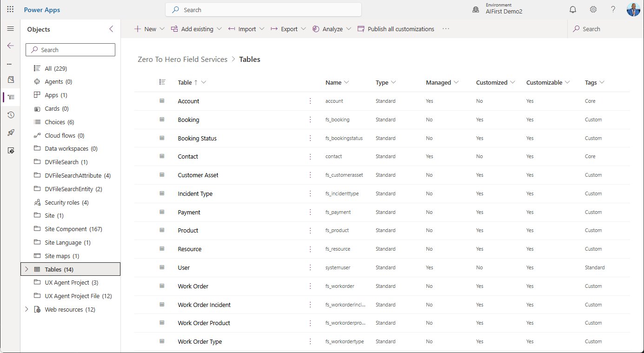Open the Add existing dropdown
The width and height of the screenshot is (644, 353).
tap(196, 29)
